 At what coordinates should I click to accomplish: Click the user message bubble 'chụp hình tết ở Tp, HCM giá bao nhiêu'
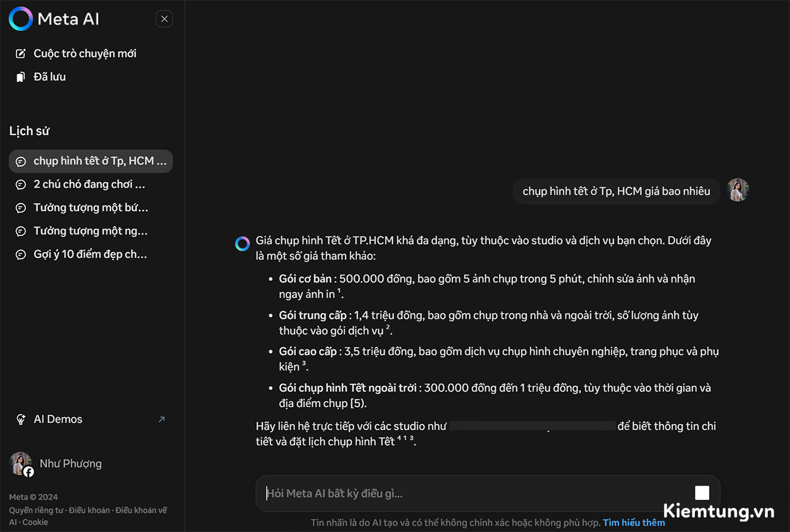[617, 191]
